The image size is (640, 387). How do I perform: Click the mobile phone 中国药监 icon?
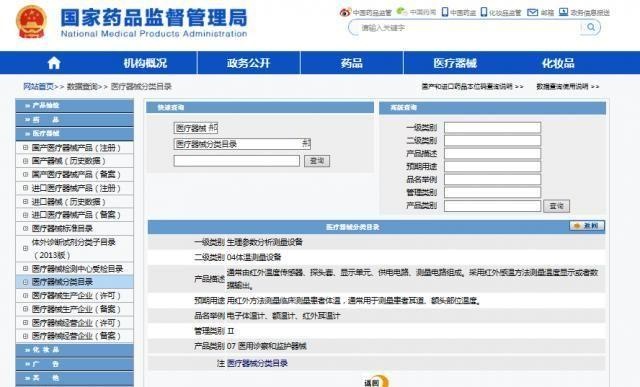[445, 12]
